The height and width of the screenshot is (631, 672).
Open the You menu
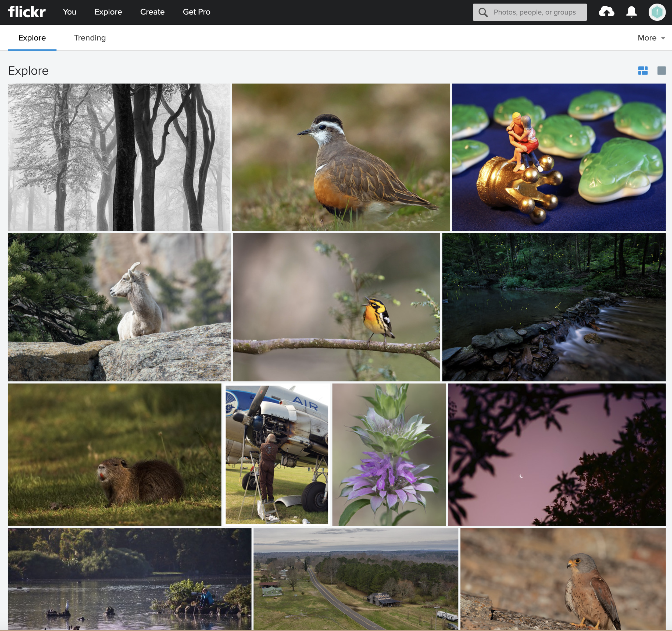(x=69, y=12)
